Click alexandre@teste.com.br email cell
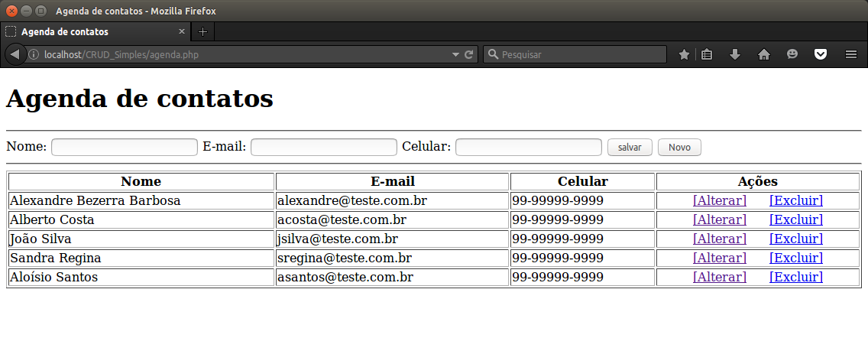868x351 pixels. point(393,200)
